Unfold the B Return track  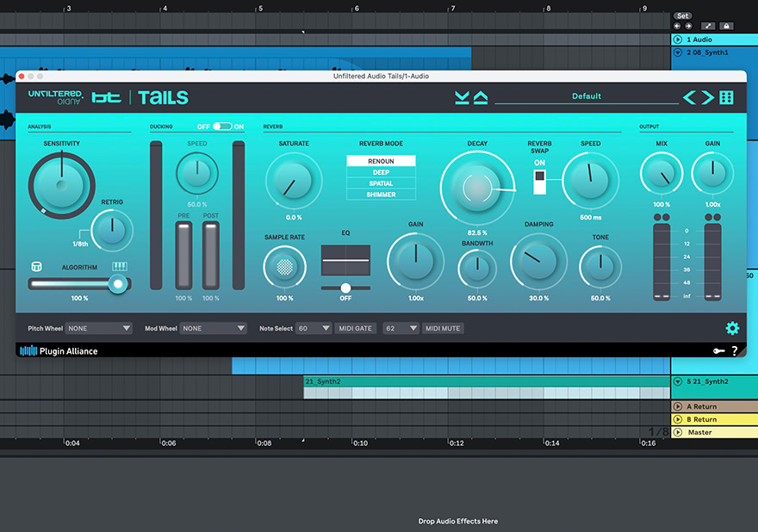point(678,419)
